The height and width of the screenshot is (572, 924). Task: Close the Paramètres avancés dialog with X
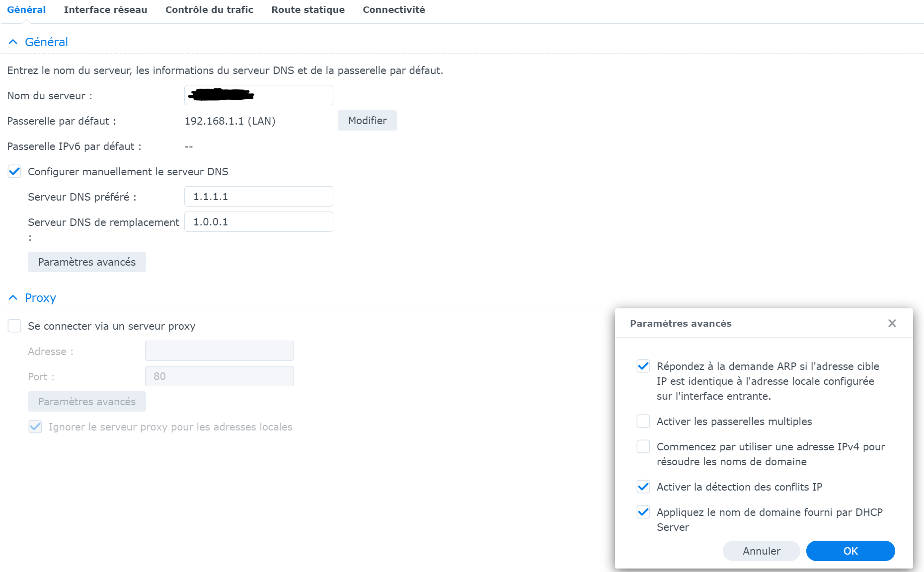[892, 323]
